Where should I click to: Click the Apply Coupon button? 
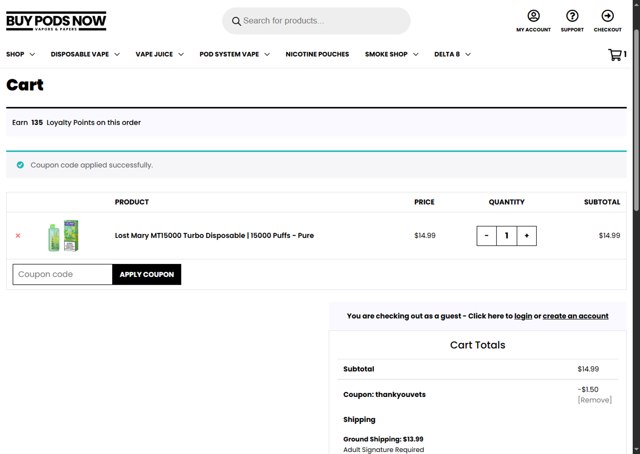[147, 274]
